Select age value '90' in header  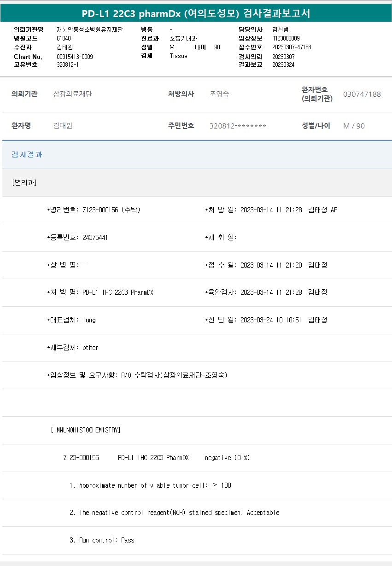(217, 47)
